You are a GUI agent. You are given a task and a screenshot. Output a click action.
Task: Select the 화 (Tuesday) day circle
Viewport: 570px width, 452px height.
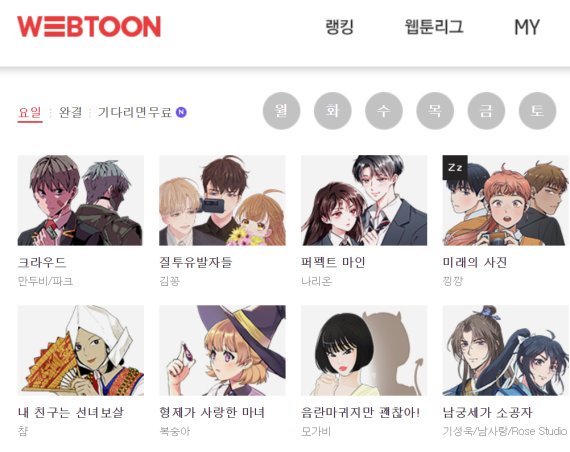333,111
